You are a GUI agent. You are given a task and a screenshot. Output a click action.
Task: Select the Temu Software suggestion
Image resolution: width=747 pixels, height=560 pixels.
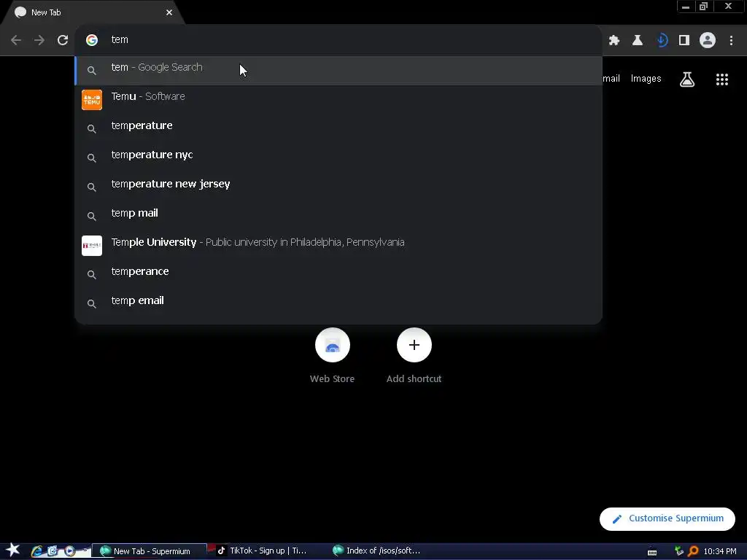[338, 99]
